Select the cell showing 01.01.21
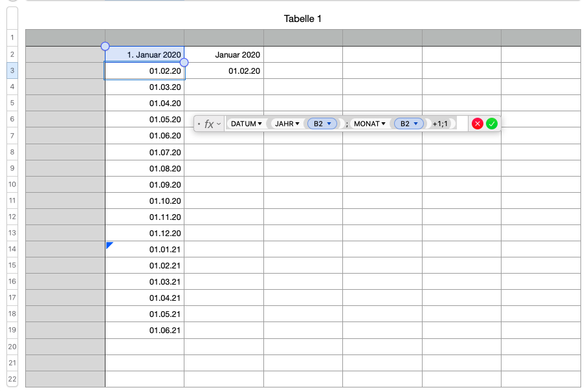The image size is (585, 392). click(x=145, y=249)
